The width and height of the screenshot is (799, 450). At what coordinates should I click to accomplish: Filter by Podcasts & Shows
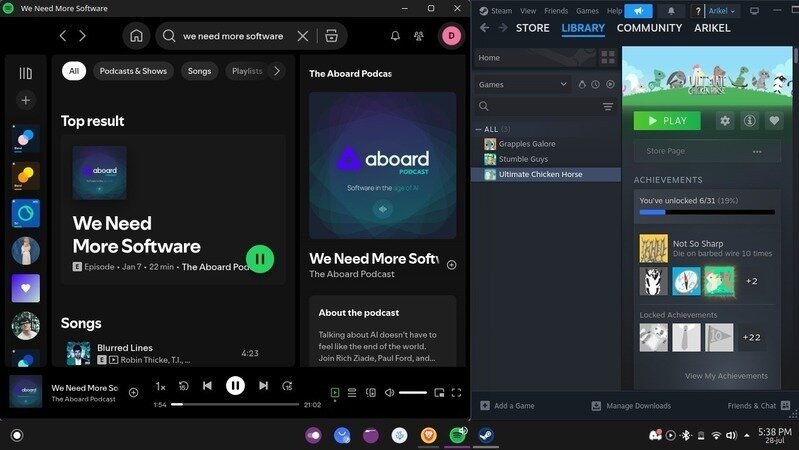133,71
